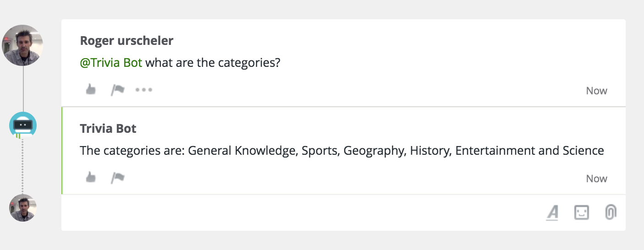Like Trivia Bot's reply with thumbs up

click(x=91, y=178)
